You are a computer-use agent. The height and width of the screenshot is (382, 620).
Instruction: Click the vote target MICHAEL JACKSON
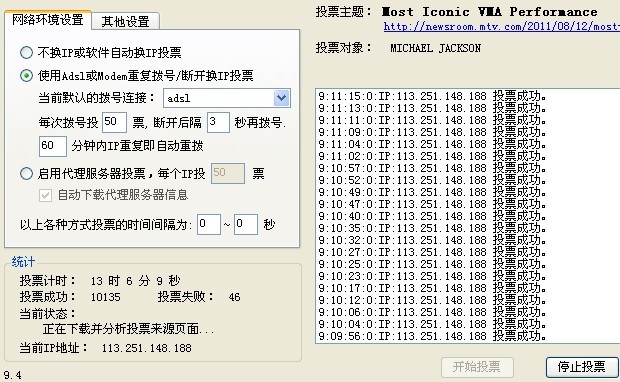coord(435,48)
